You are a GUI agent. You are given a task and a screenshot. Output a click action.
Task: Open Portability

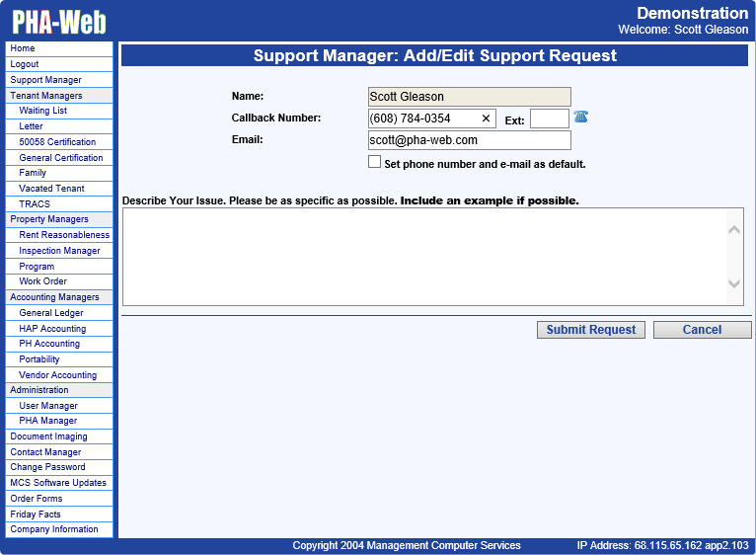[x=59, y=359]
